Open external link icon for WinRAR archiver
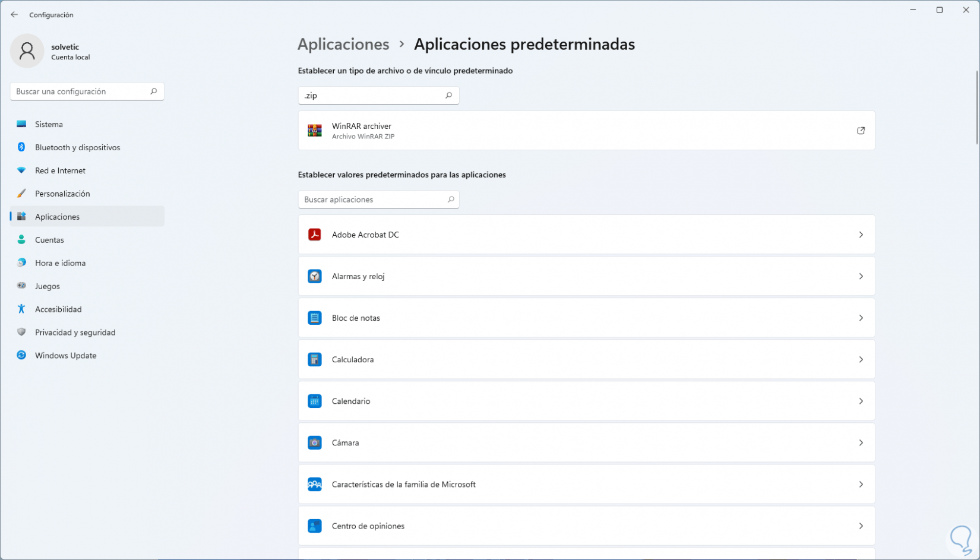The height and width of the screenshot is (560, 980). pos(861,131)
